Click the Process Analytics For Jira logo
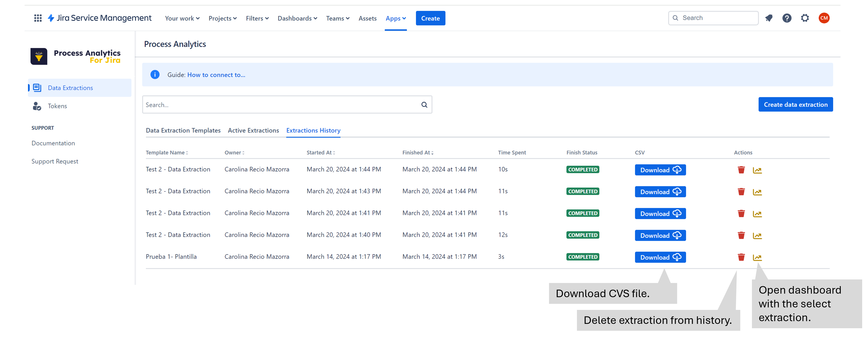Viewport: 868px width, 337px height. click(75, 56)
